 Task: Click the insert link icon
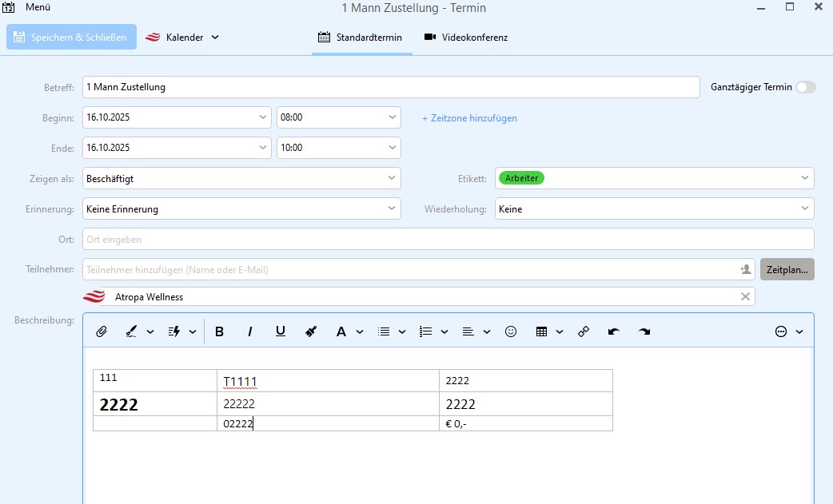pos(584,331)
